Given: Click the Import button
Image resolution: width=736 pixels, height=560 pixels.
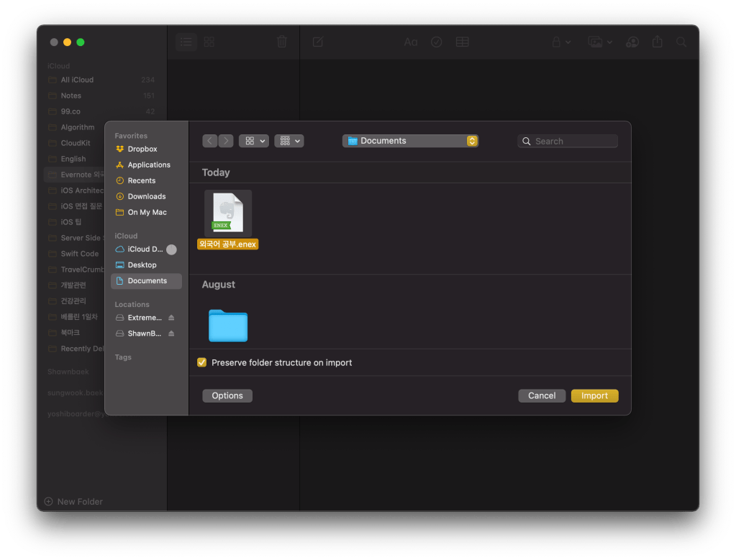Looking at the screenshot, I should [594, 395].
